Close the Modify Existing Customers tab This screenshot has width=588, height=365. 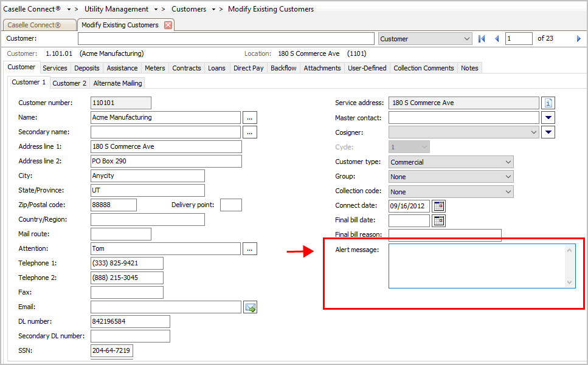[168, 25]
